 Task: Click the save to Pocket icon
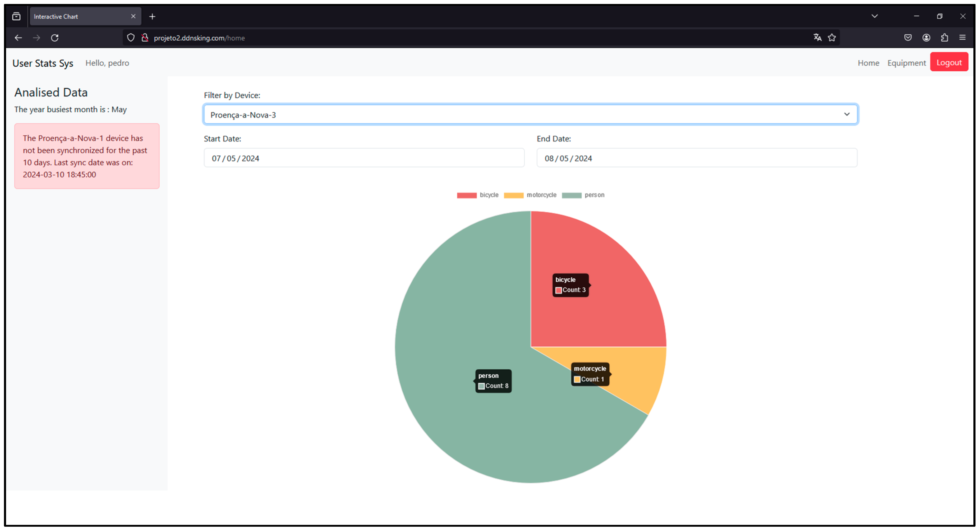tap(908, 37)
